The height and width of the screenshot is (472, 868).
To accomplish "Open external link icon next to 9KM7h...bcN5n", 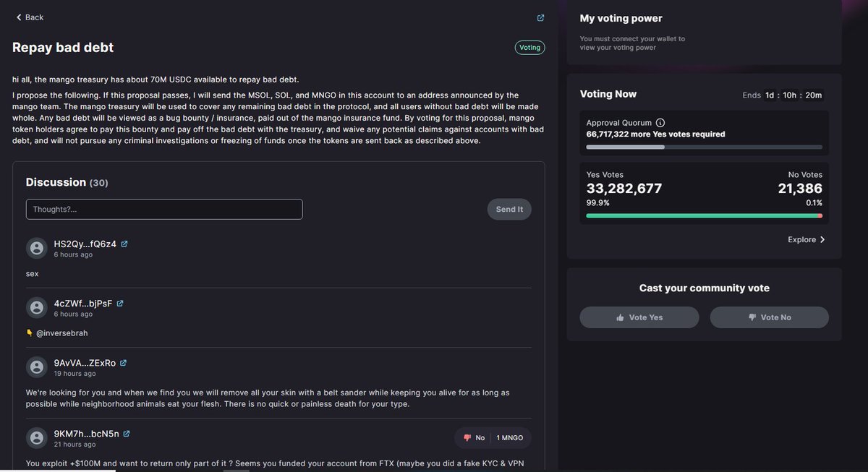I will pyautogui.click(x=127, y=434).
